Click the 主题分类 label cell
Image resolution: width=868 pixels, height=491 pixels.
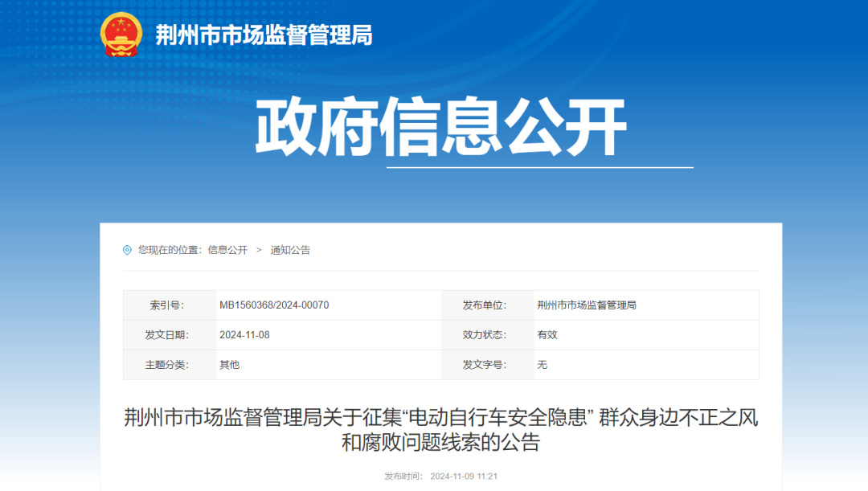pos(166,365)
